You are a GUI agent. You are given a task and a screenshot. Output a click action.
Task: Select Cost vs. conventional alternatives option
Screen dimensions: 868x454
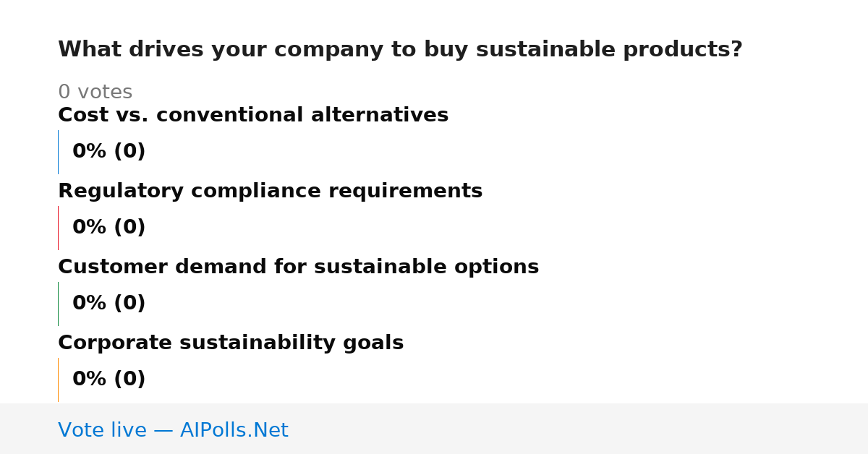coord(253,115)
